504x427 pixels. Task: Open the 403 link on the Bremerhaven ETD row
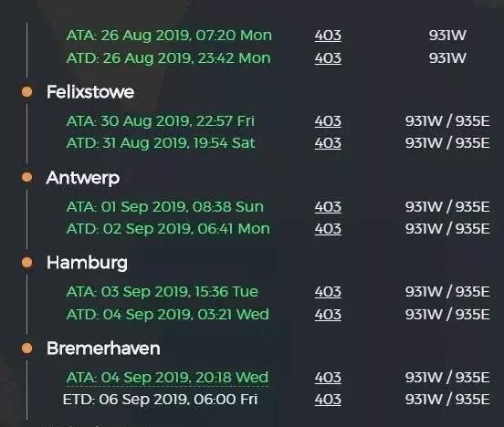coord(328,400)
